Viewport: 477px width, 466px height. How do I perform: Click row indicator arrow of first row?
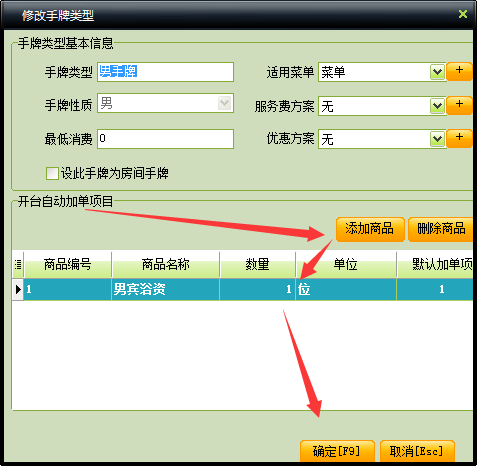[18, 289]
